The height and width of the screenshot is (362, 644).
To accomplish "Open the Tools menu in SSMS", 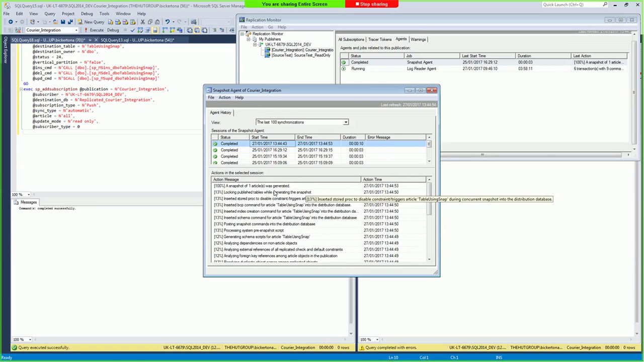I will 104,14.
